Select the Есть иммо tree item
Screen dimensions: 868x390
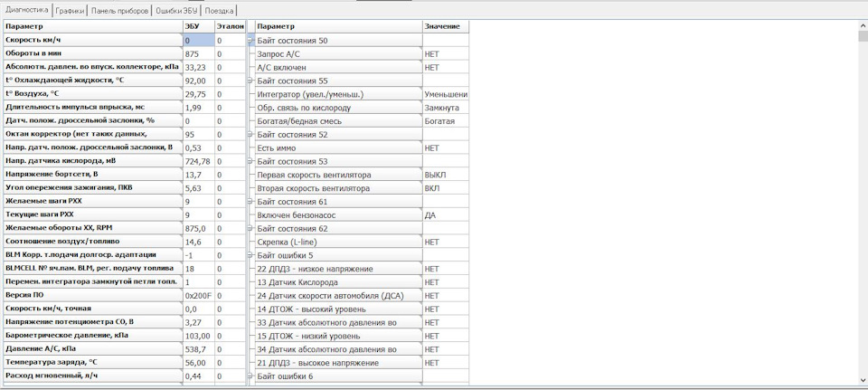339,147
